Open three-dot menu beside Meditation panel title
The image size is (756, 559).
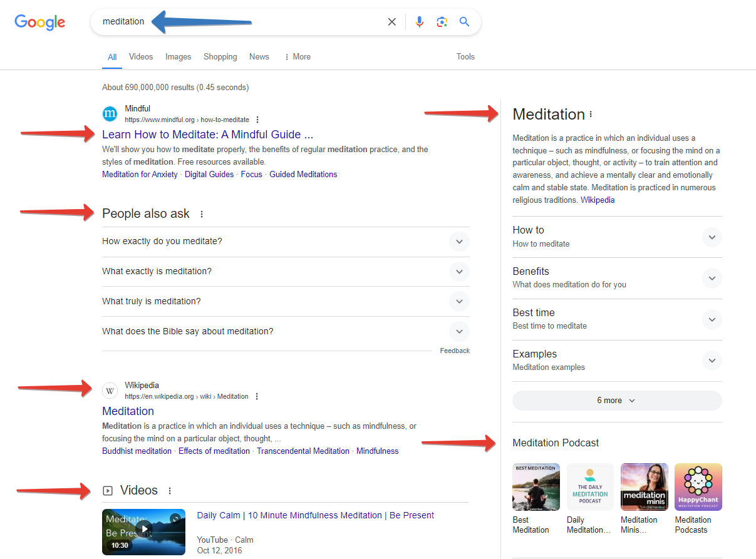click(x=591, y=115)
